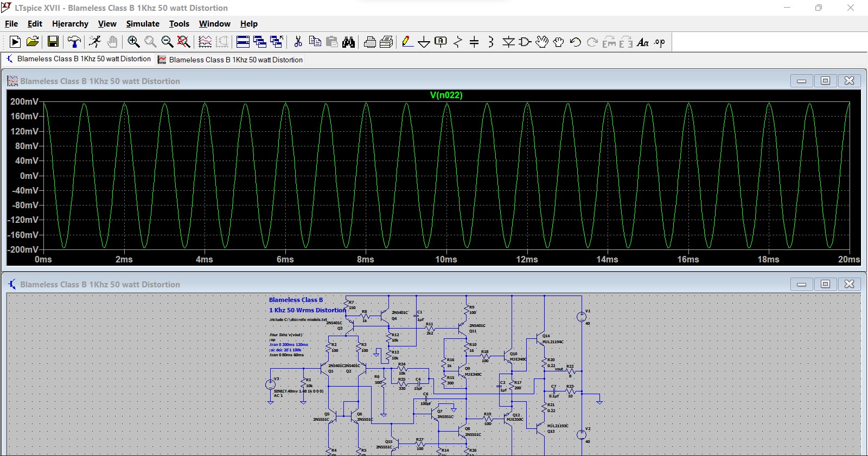
Task: Minimize the waveform plot sub-window
Action: (x=801, y=81)
